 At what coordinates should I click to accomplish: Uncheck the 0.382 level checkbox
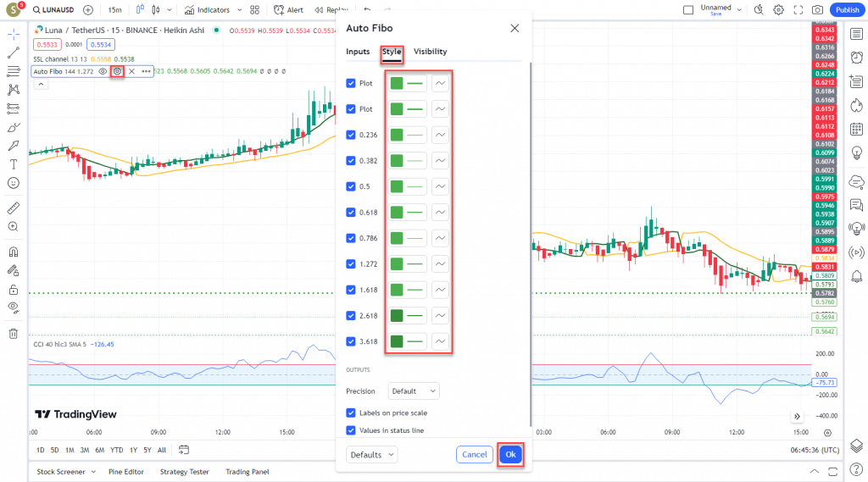(350, 160)
